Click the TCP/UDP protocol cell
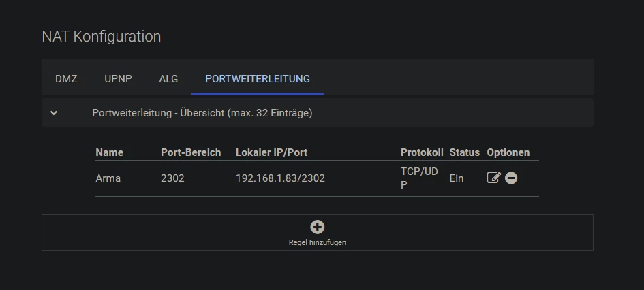Image resolution: width=644 pixels, height=290 pixels. tap(419, 178)
